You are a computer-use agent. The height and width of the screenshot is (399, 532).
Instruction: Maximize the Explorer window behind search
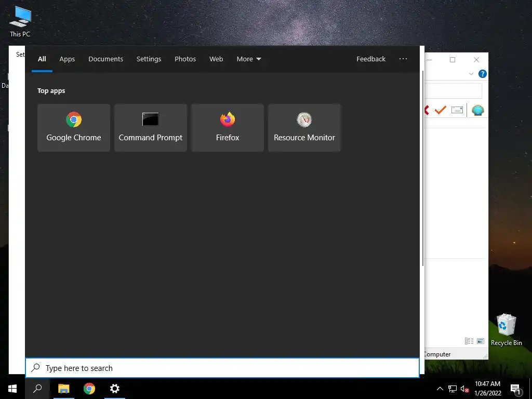(x=453, y=60)
